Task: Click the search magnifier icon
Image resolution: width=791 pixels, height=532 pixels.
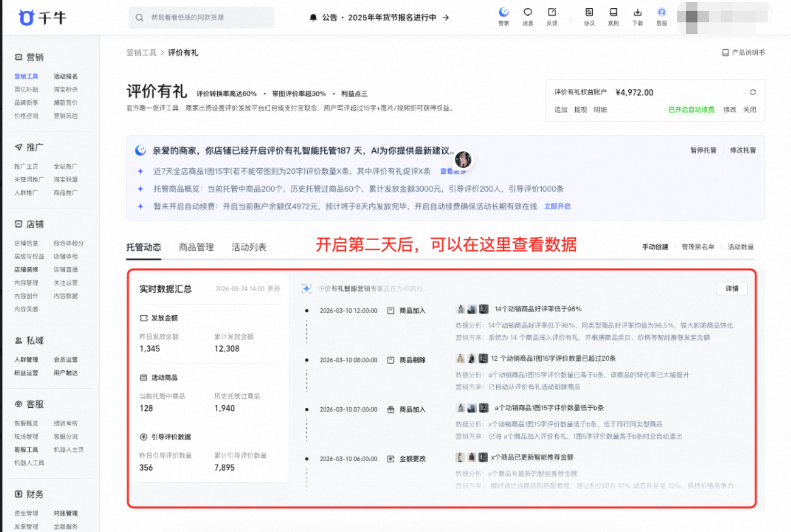Action: coord(139,18)
